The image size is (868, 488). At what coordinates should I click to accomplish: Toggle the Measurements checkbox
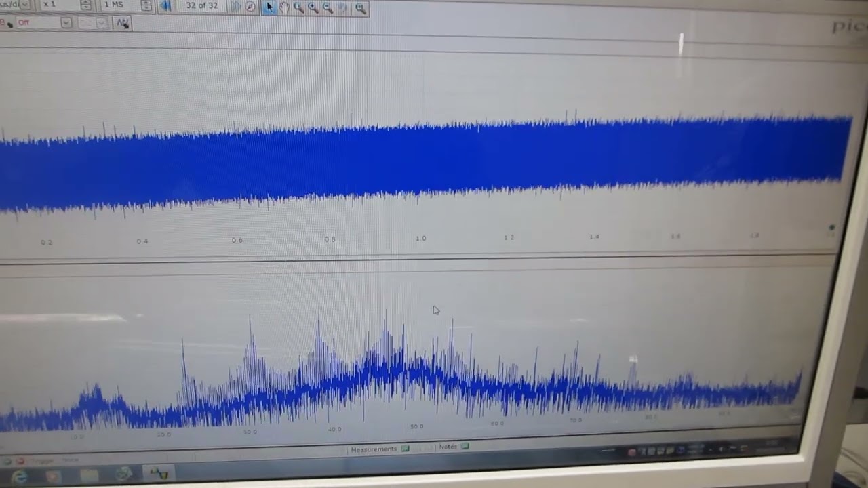pyautogui.click(x=405, y=448)
